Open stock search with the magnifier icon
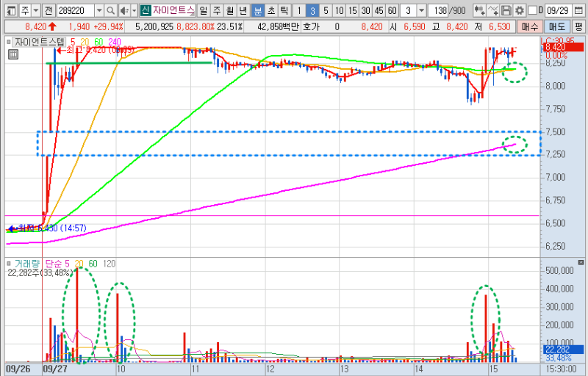 point(111,10)
